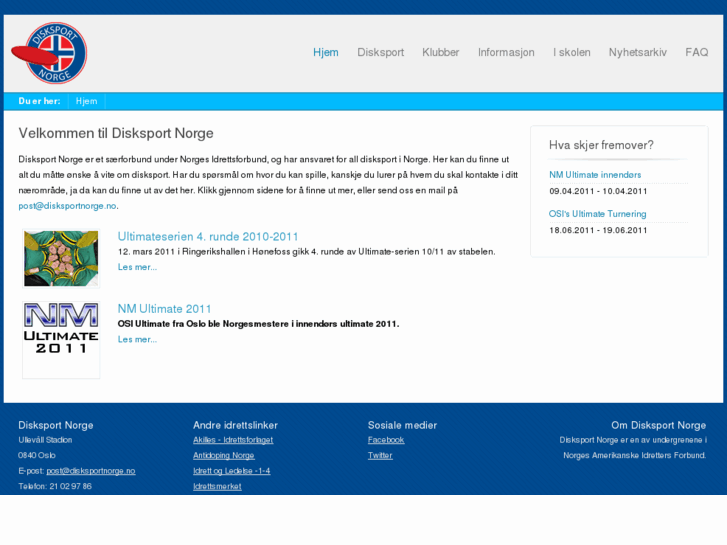Follow the Twitter footer link
This screenshot has height=545, width=727.
click(x=380, y=456)
